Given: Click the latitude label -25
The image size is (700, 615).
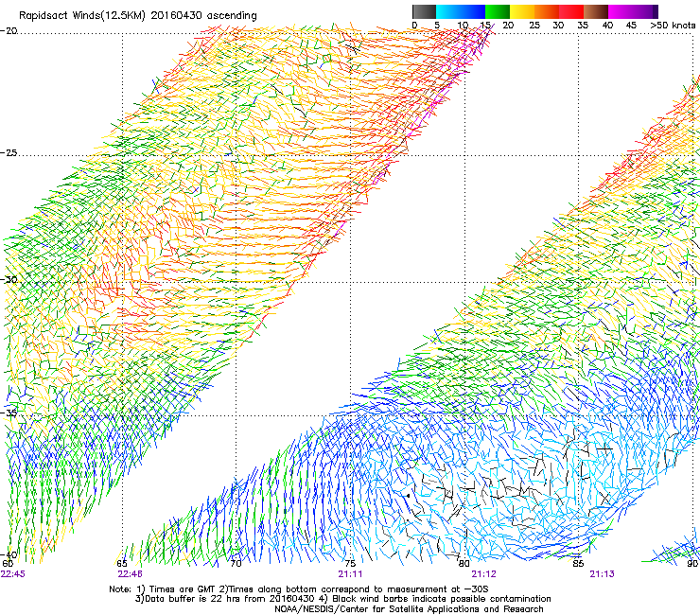Looking at the screenshot, I should tap(9, 152).
